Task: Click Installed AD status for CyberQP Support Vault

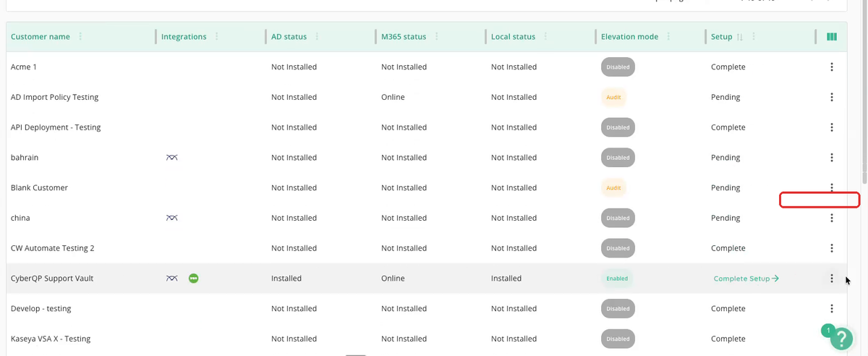Action: coord(286,279)
